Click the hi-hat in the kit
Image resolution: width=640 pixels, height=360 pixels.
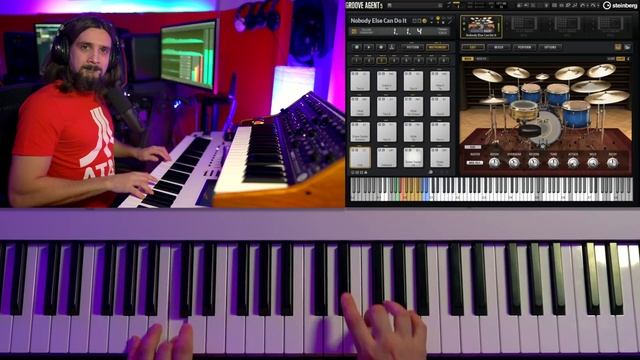point(493,100)
